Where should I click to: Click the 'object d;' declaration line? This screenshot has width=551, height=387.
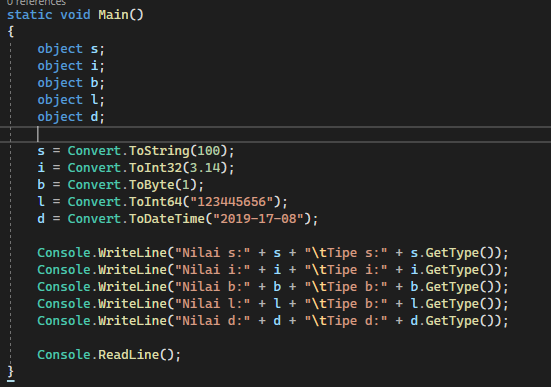71,117
